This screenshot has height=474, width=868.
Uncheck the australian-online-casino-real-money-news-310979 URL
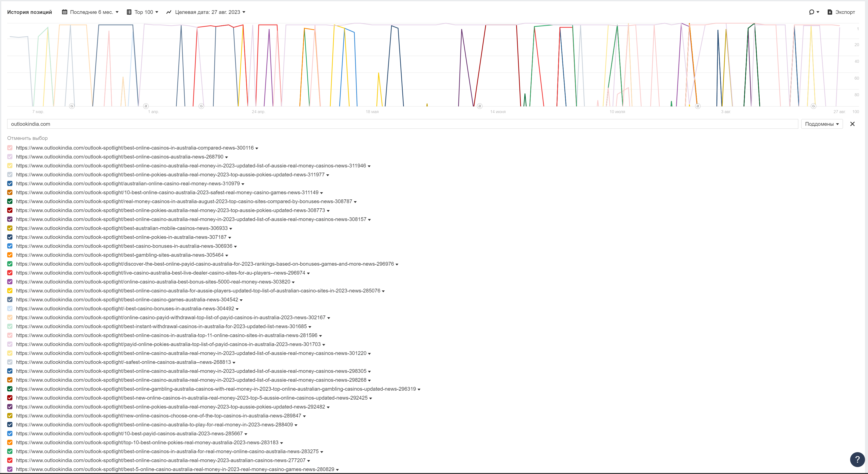pyautogui.click(x=10, y=184)
